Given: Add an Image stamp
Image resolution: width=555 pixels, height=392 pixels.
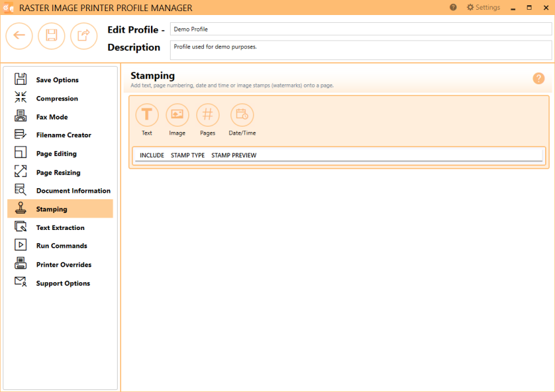Looking at the screenshot, I should point(177,115).
